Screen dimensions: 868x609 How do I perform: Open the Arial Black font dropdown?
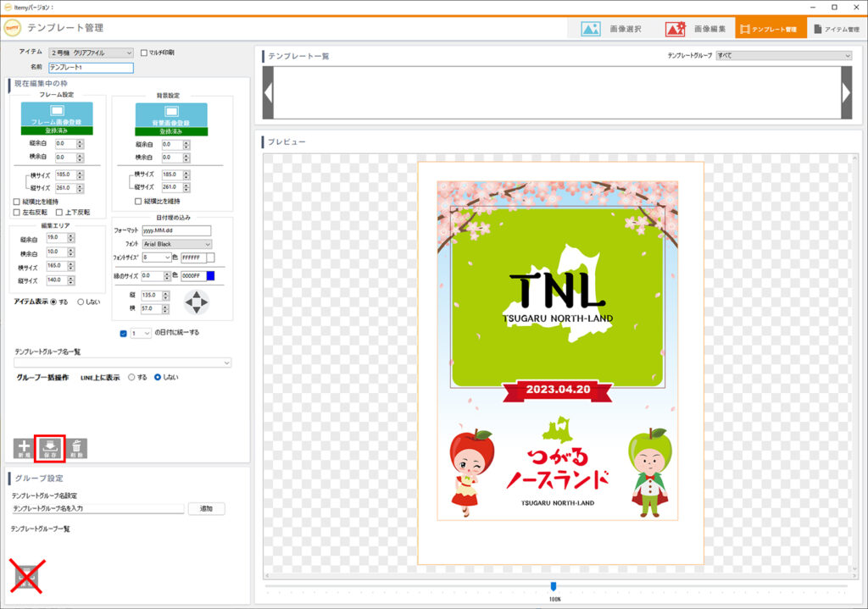point(176,244)
